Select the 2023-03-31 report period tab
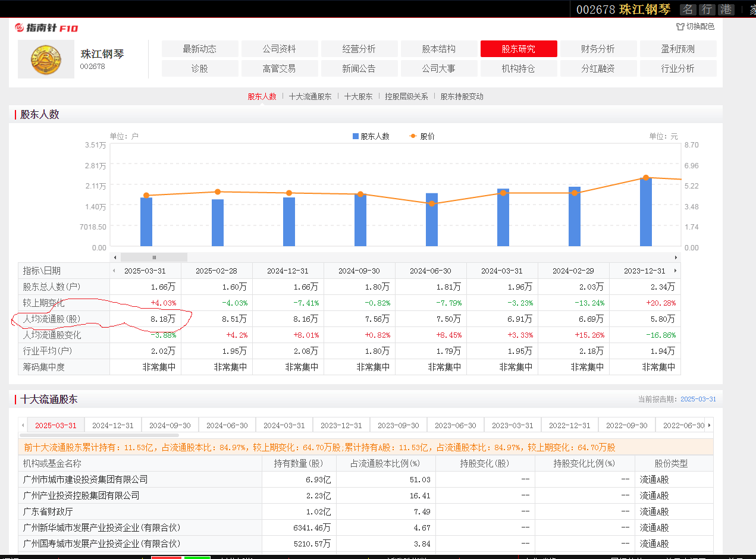 [513, 425]
